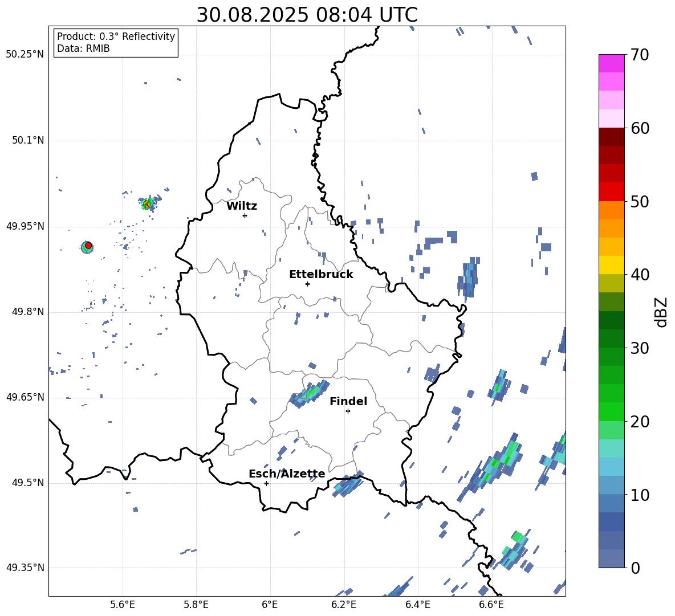
Task: Select the Findel city label
Action: point(348,401)
